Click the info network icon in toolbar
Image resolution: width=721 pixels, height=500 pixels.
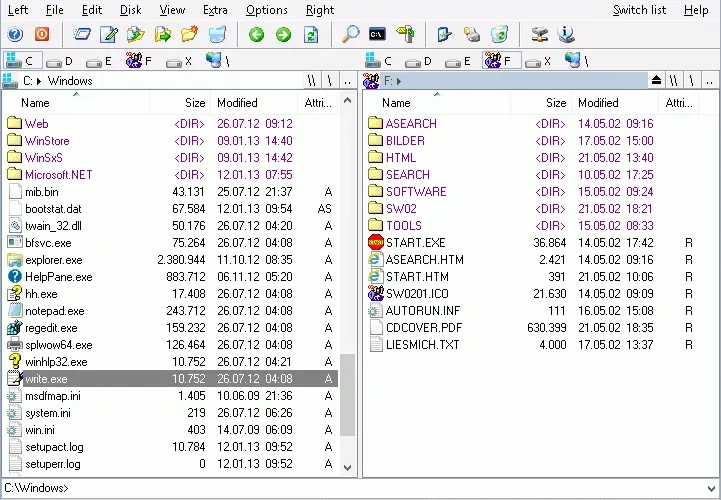tap(566, 34)
